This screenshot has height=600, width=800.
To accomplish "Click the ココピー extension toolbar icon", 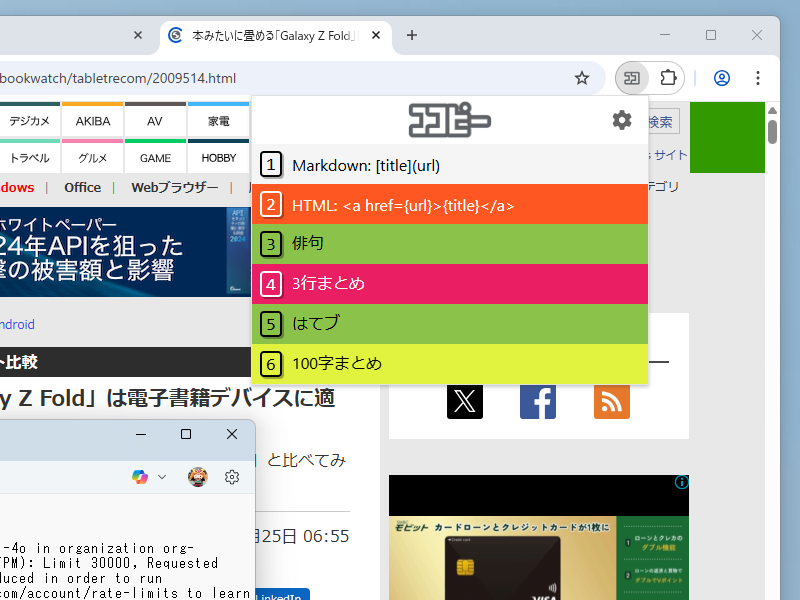I will pyautogui.click(x=632, y=78).
